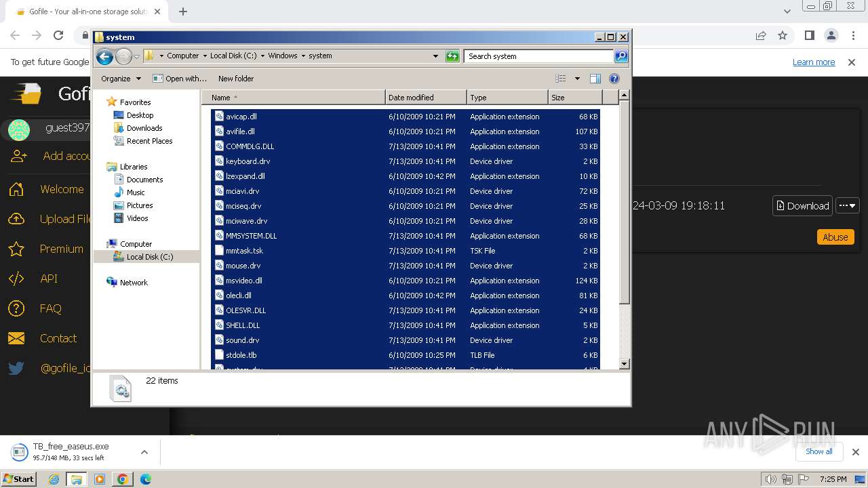
Task: Click the Explorer Forward arrow button
Action: point(123,56)
